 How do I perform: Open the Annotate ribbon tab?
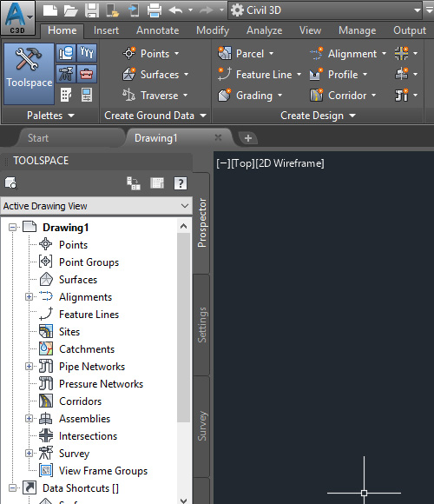click(x=158, y=30)
